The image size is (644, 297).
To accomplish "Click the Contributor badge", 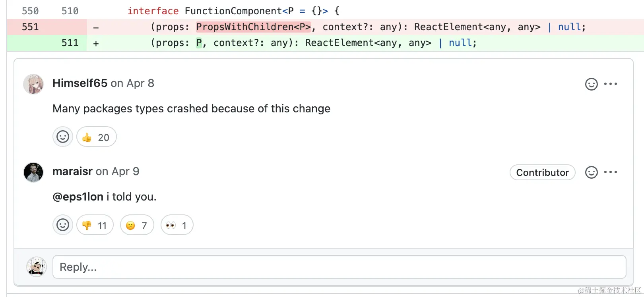I will pos(542,172).
